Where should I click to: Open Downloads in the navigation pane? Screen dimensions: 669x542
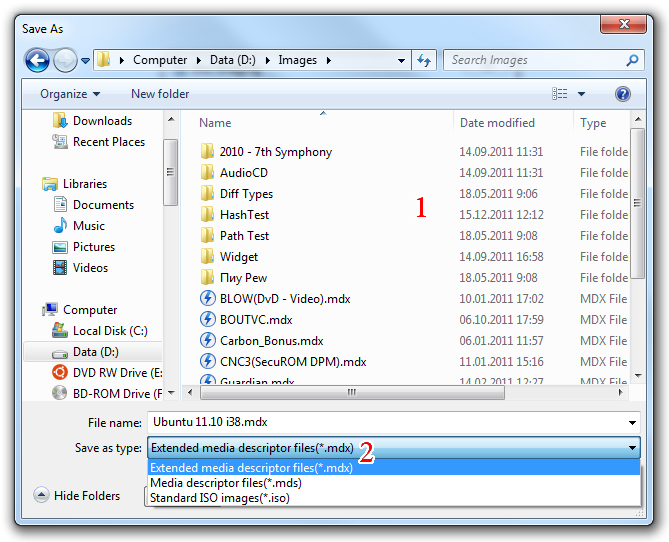(102, 121)
